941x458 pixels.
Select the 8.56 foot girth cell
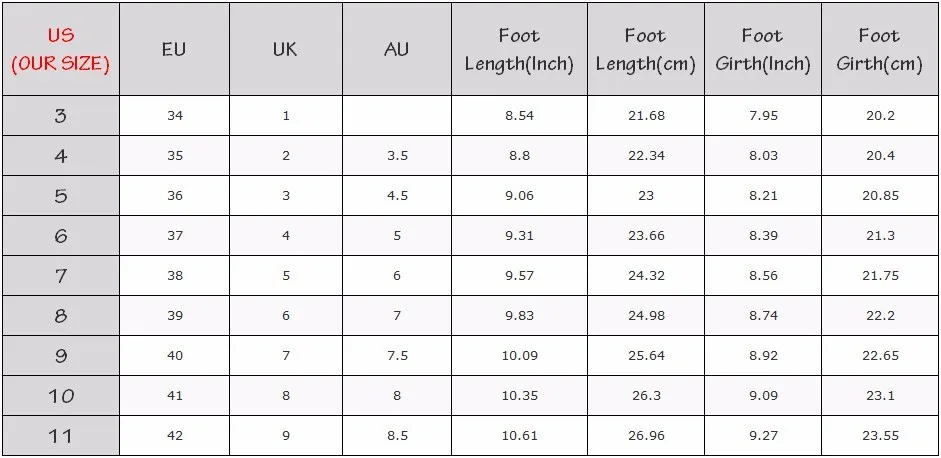[762, 276]
